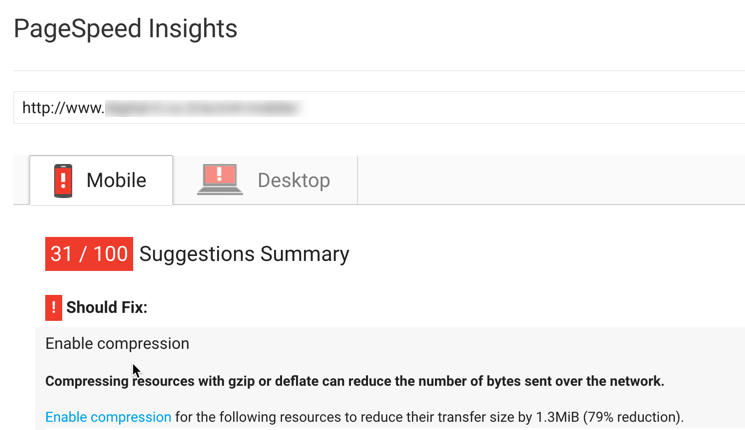Viewport: 745px width, 430px height.
Task: Switch to the Desktop tab
Action: (266, 180)
